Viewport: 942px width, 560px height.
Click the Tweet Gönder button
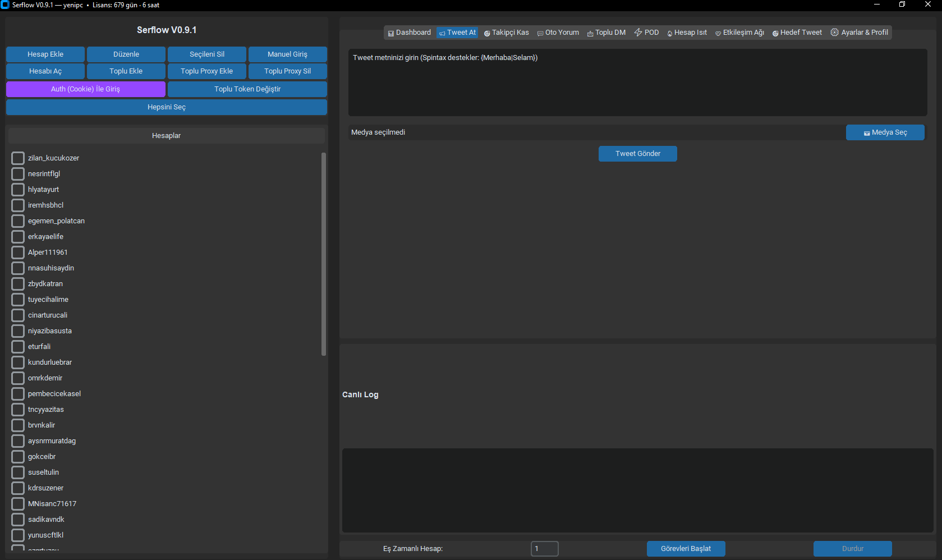click(638, 154)
